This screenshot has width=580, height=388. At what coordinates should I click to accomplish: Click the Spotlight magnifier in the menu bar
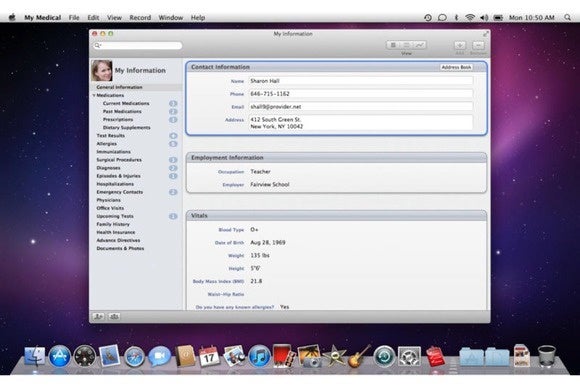(567, 17)
